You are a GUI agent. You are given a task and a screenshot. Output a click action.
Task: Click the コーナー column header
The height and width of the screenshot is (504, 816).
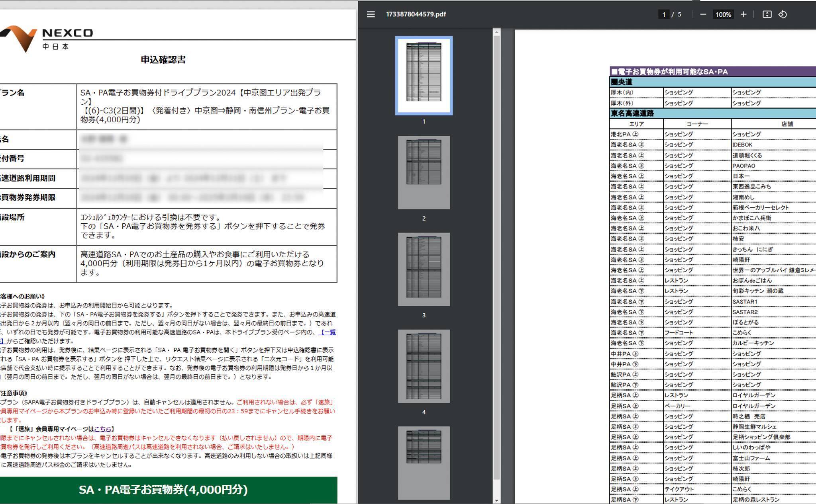point(697,124)
